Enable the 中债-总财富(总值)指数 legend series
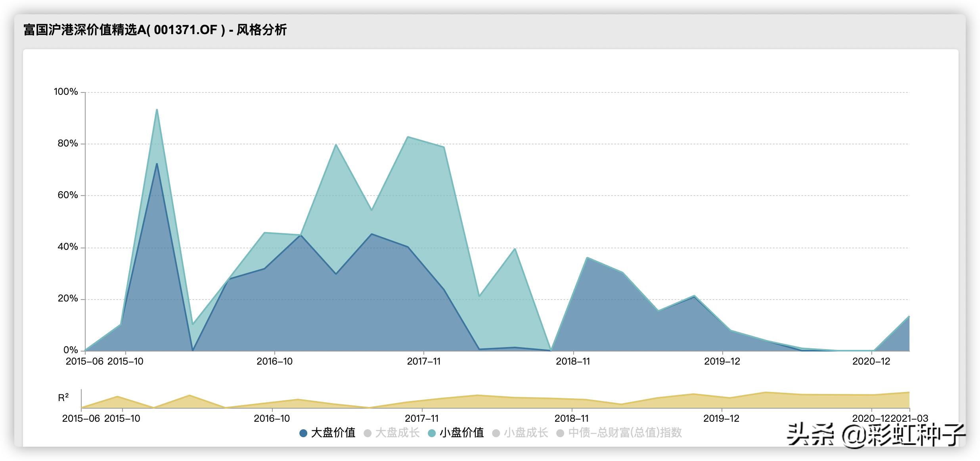Image resolution: width=980 pixels, height=461 pixels. point(625,433)
